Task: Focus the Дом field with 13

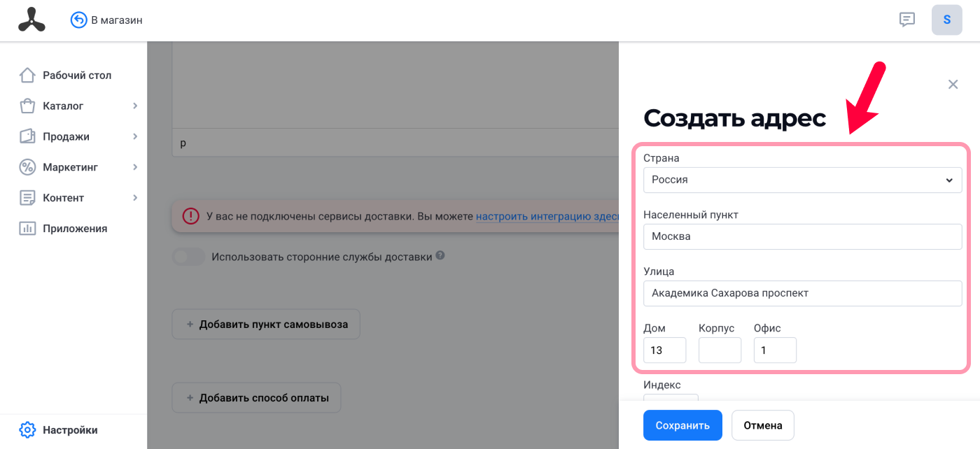Action: click(664, 350)
